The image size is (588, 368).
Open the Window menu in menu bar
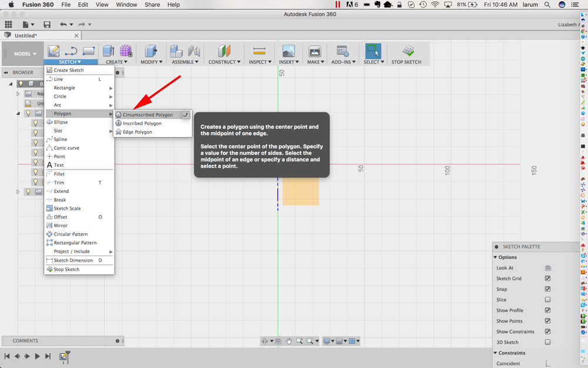[x=126, y=5]
